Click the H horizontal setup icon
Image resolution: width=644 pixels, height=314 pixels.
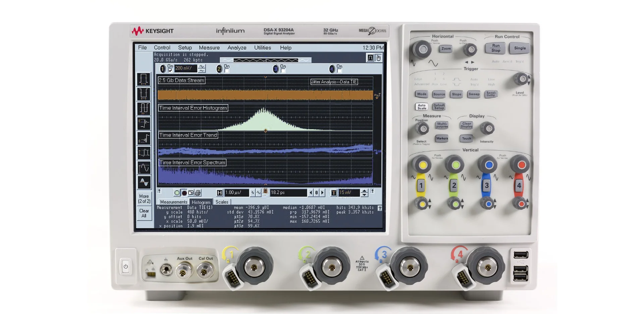pyautogui.click(x=220, y=193)
